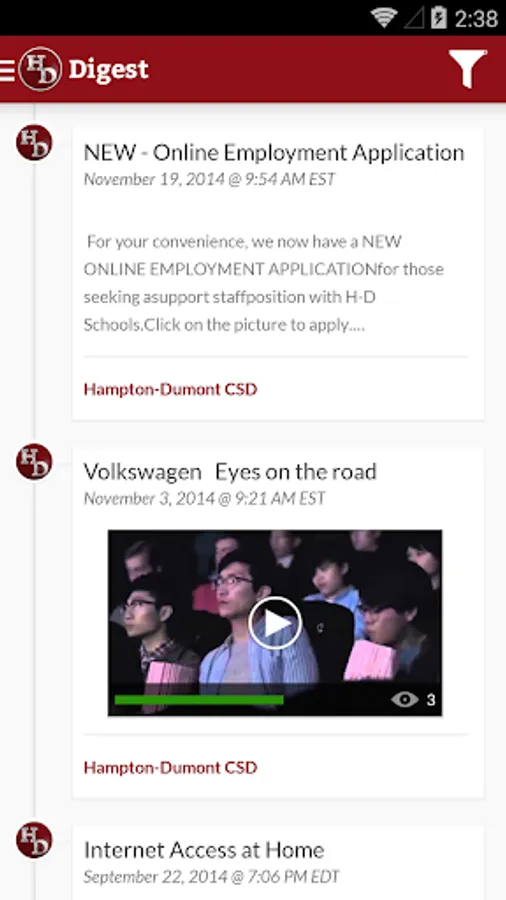Tap HD avatar beside Employment Application post
506x900 pixels.
pyautogui.click(x=34, y=142)
